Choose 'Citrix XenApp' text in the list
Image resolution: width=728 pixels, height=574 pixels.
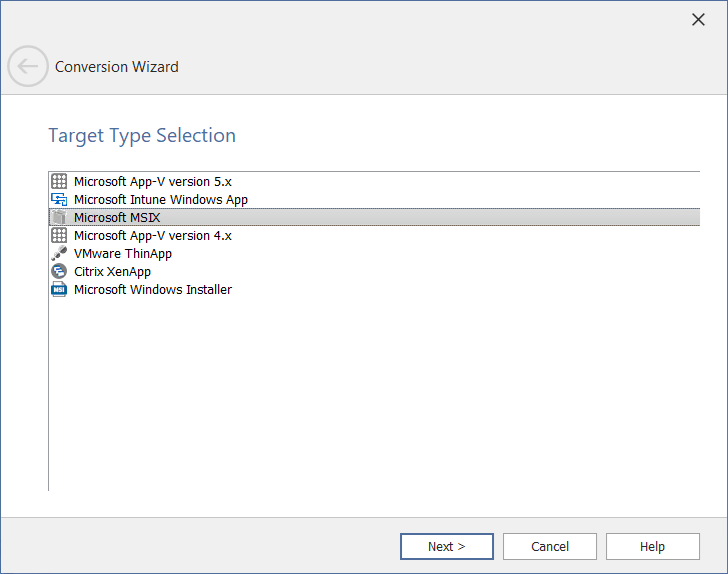112,272
